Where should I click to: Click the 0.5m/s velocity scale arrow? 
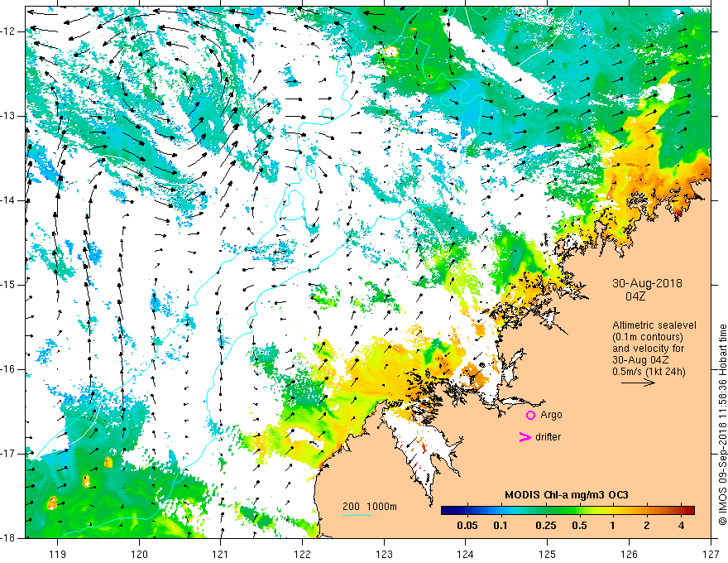638,383
